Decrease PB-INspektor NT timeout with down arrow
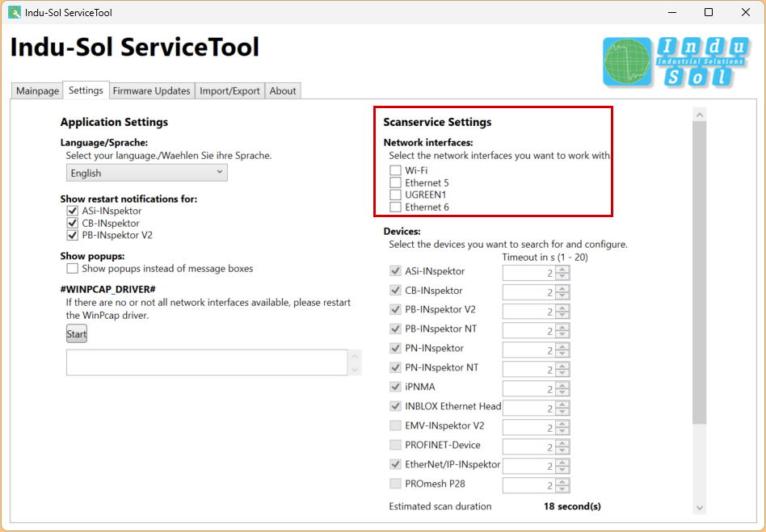This screenshot has height=532, width=766. [x=562, y=334]
